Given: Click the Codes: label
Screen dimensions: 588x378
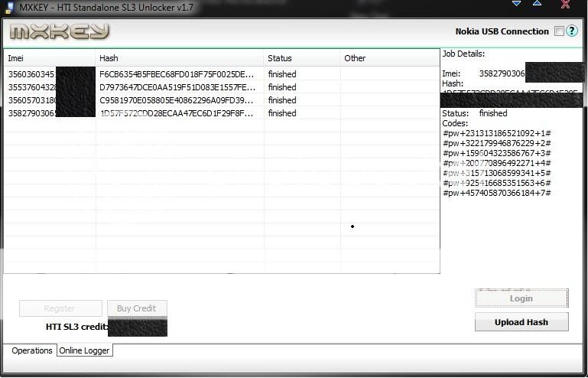Looking at the screenshot, I should point(455,123).
